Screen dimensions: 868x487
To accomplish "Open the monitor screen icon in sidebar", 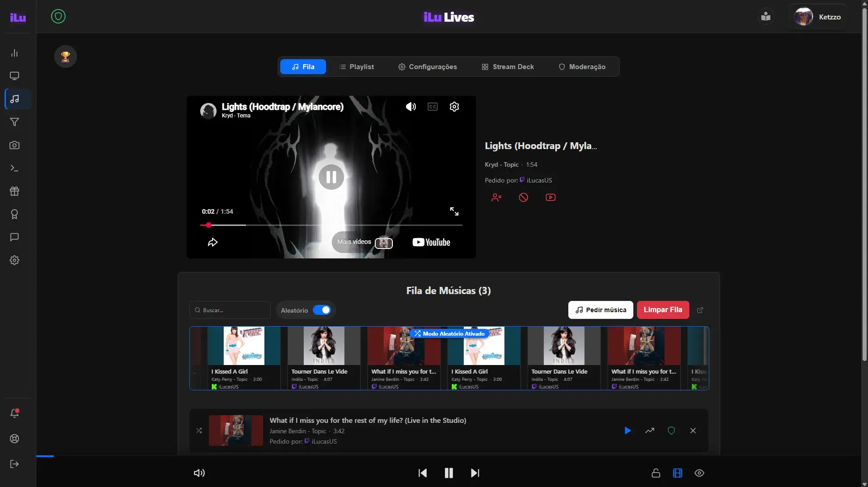I will click(x=14, y=76).
